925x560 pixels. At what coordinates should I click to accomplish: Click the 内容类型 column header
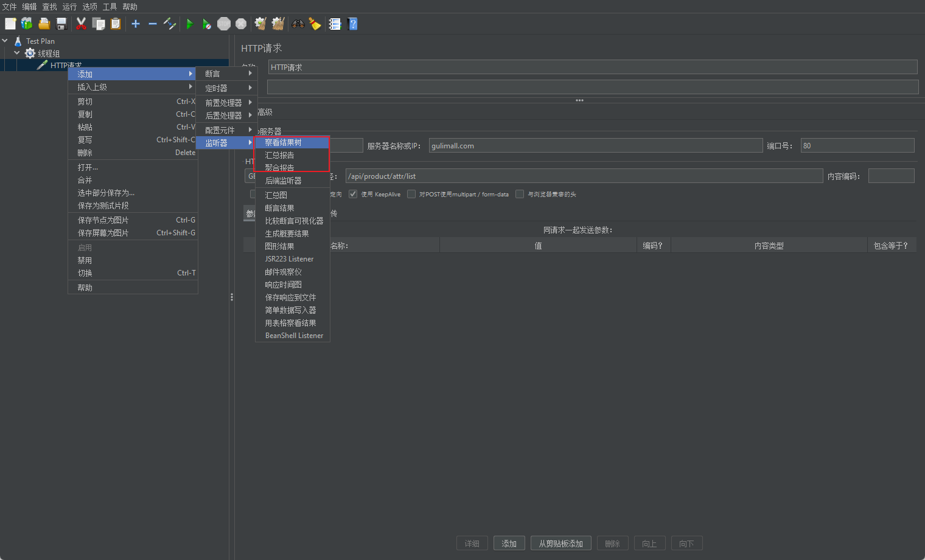pos(769,246)
